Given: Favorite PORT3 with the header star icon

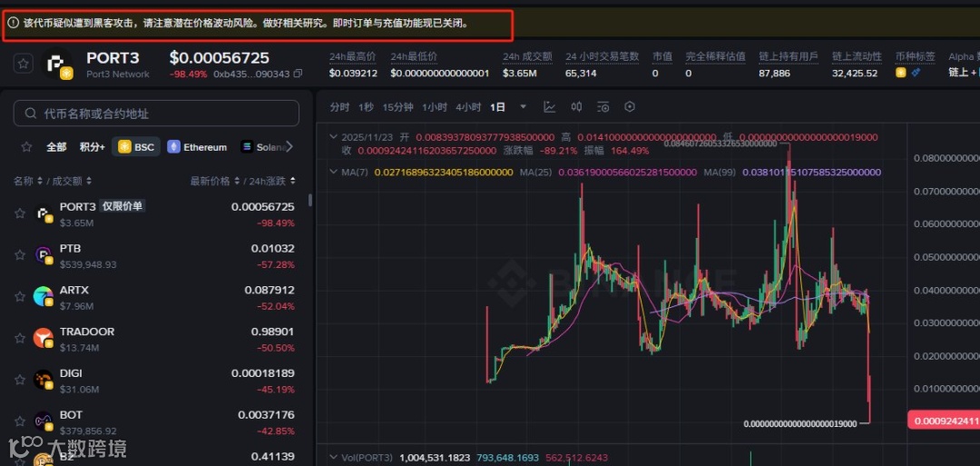Looking at the screenshot, I should [23, 64].
